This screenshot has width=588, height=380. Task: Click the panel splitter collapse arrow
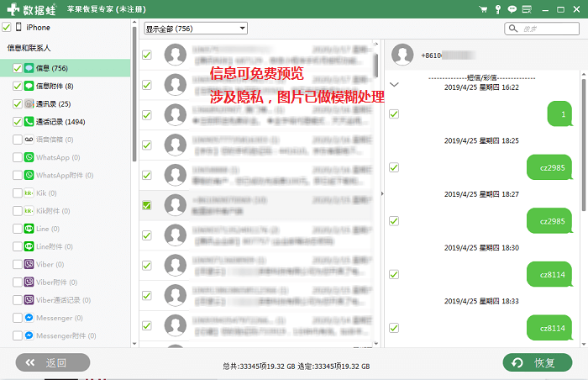tap(382, 193)
